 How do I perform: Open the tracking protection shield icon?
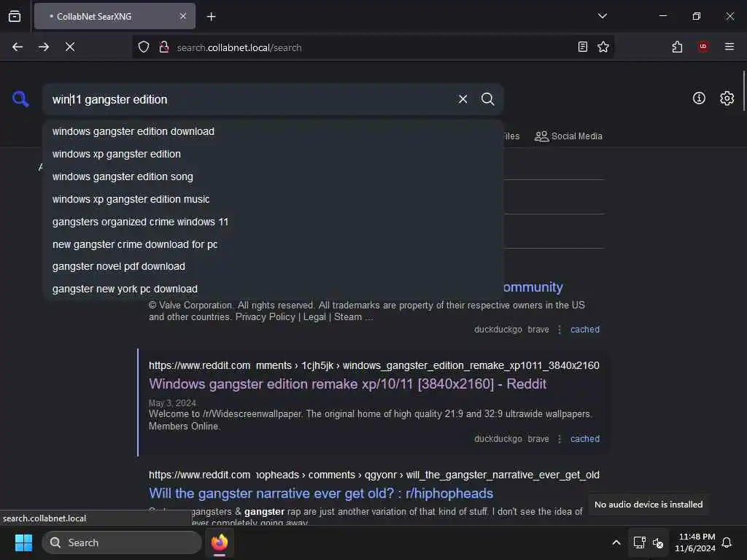(144, 47)
